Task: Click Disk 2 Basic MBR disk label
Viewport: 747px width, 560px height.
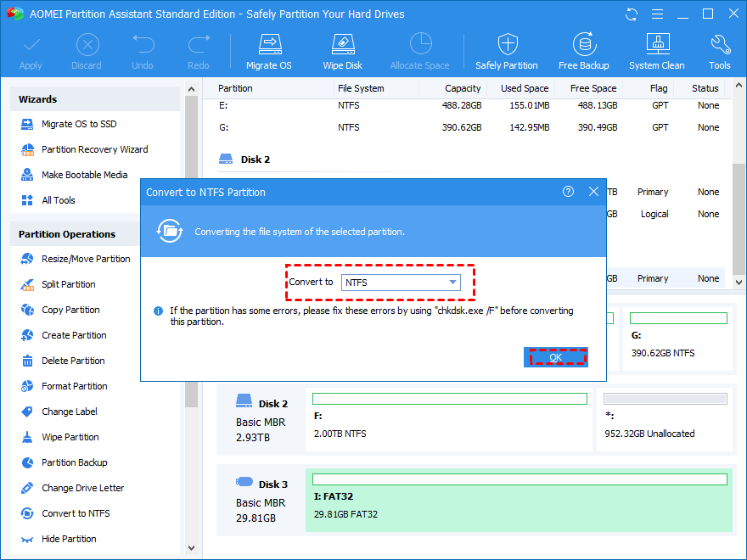Action: [x=261, y=418]
